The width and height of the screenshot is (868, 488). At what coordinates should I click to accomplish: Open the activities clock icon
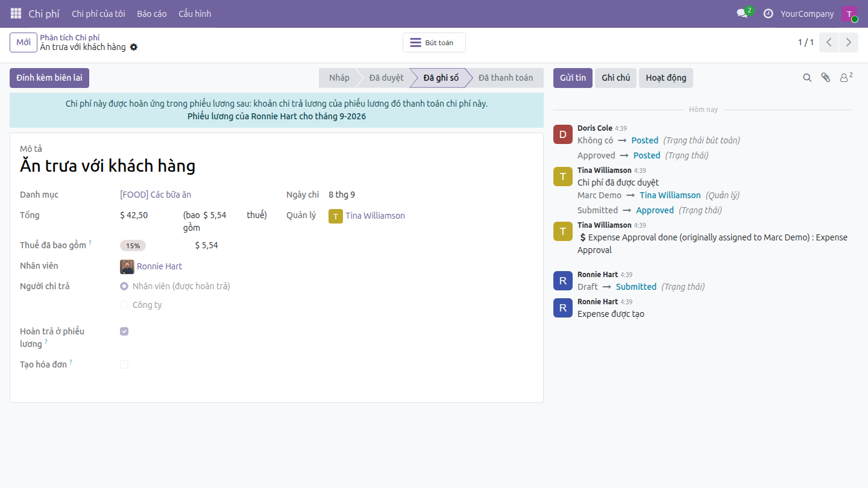768,13
